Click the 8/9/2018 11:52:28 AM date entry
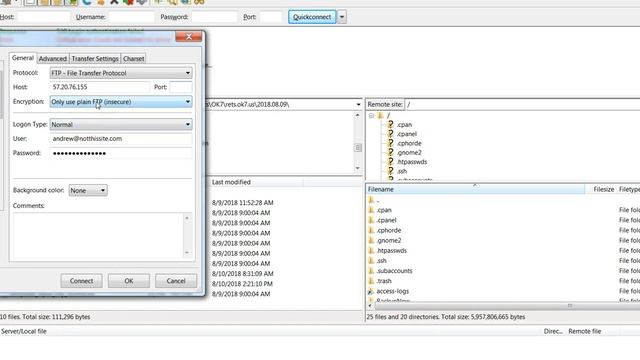Viewport: 640px width, 360px height. click(x=242, y=202)
